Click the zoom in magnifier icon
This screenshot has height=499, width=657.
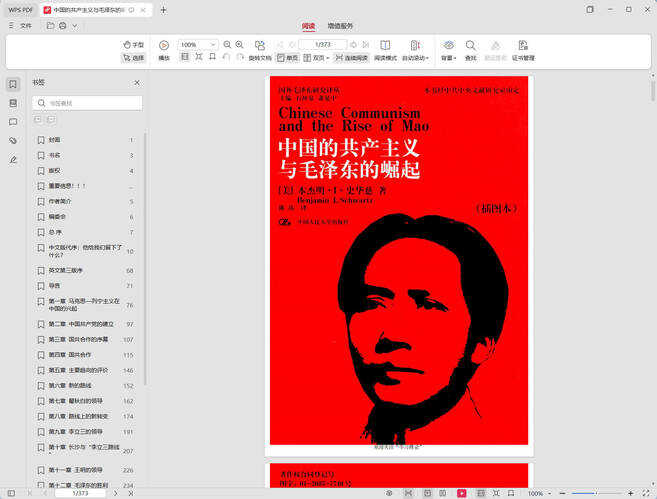coord(240,45)
